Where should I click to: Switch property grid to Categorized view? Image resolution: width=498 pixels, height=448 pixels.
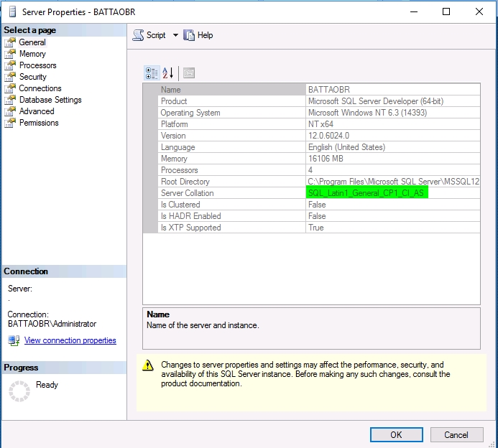pos(152,73)
